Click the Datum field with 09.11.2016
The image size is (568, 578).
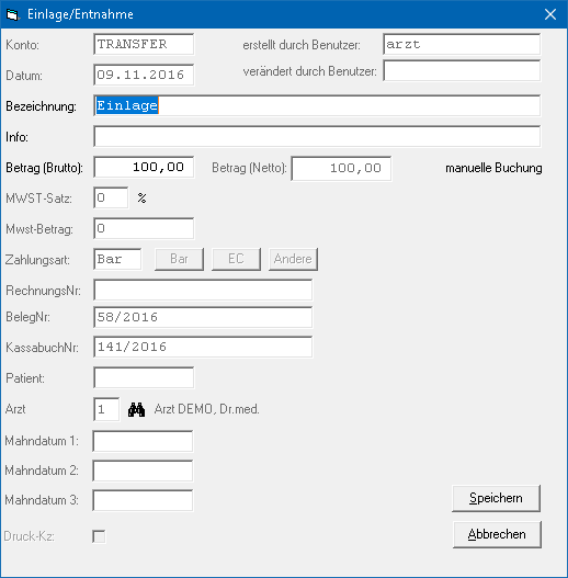[144, 75]
